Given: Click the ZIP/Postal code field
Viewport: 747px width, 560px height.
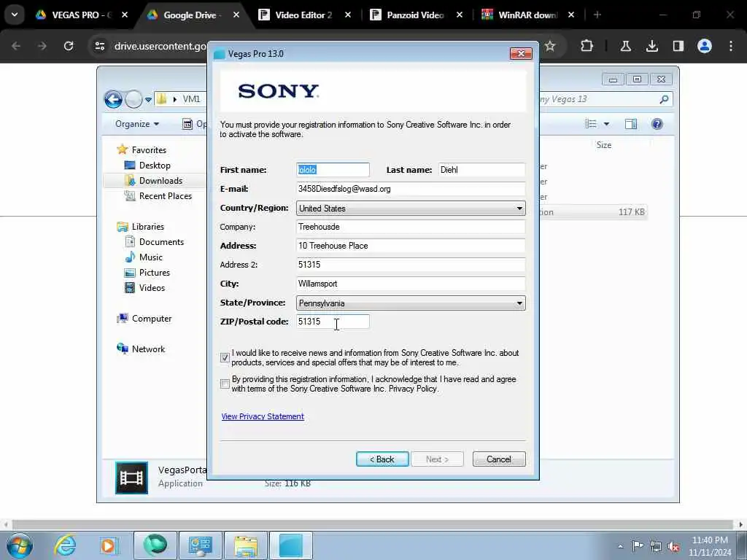Looking at the screenshot, I should click(333, 322).
